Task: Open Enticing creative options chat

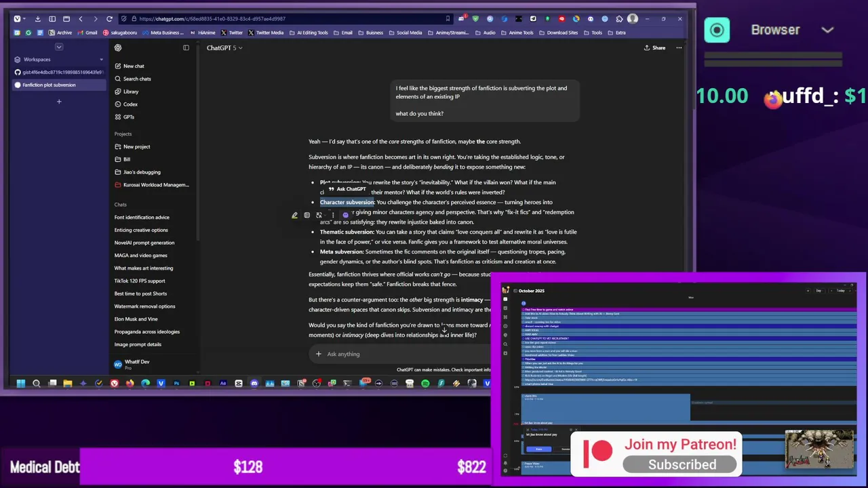Action: tap(141, 230)
